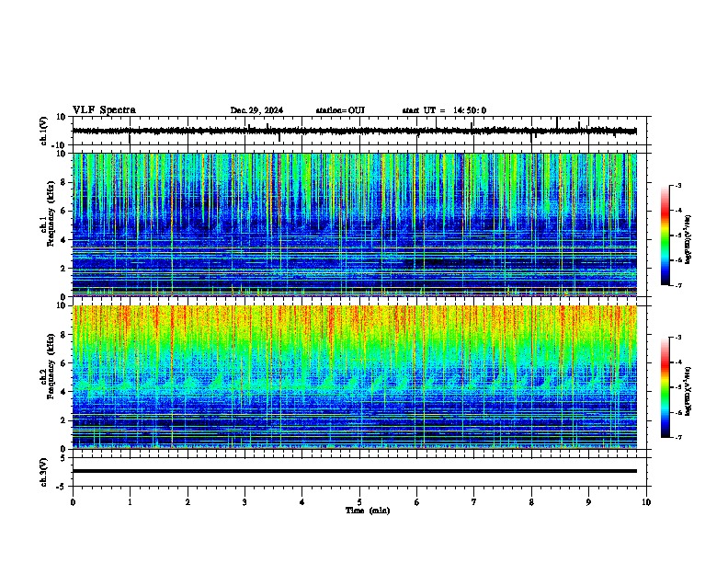Click time-axis tick label "9"
Image resolution: width=728 pixels, height=563 pixels.
[588, 502]
